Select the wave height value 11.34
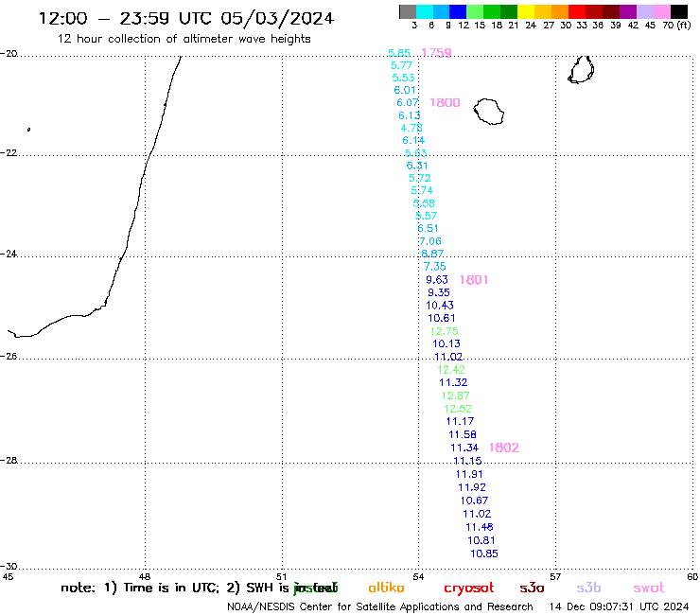This screenshot has height=615, width=700. (464, 448)
